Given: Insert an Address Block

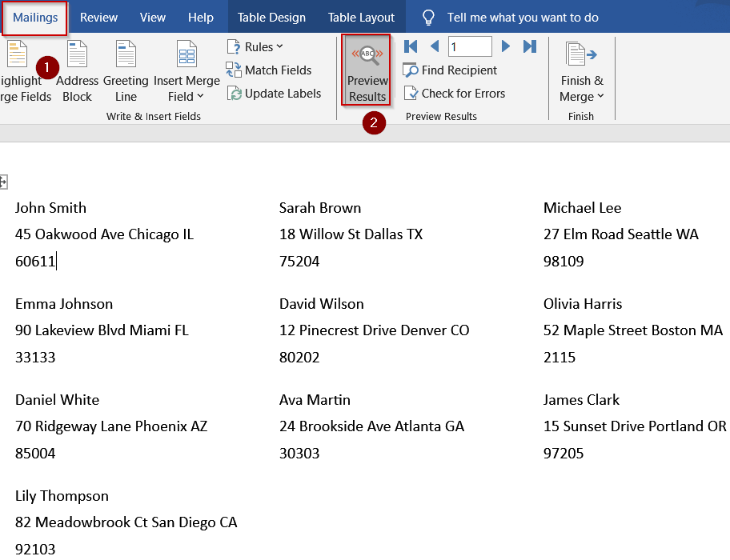Looking at the screenshot, I should coord(78,71).
